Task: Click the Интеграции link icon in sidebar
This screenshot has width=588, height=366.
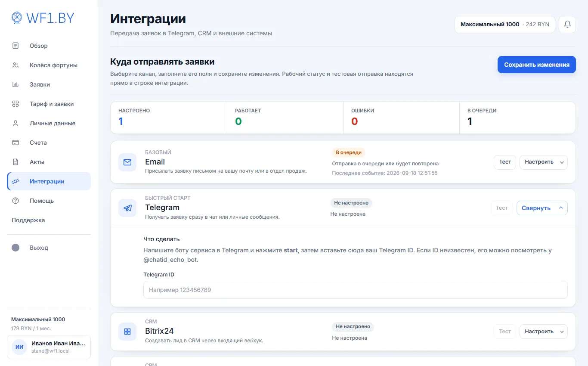Action: (15, 181)
